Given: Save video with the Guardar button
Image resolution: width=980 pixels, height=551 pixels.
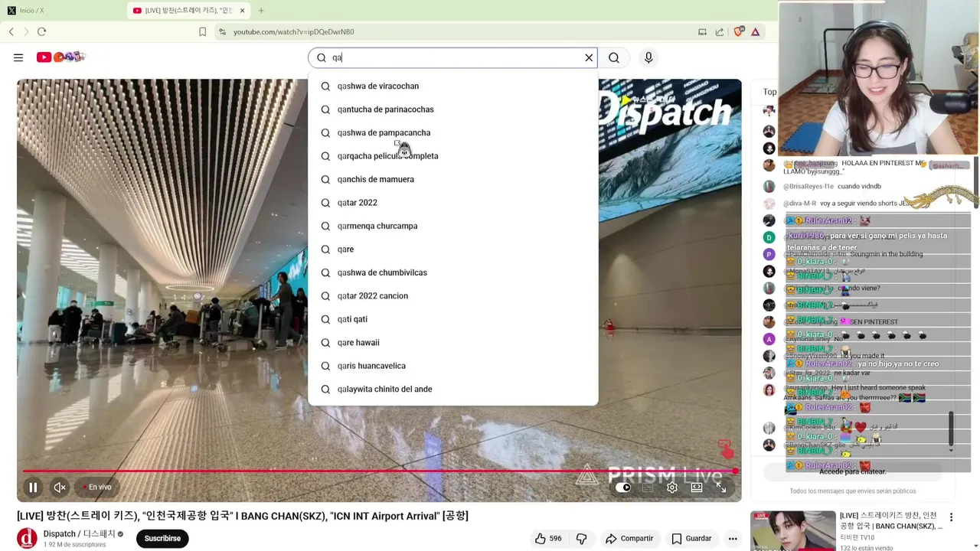Looking at the screenshot, I should click(x=691, y=539).
